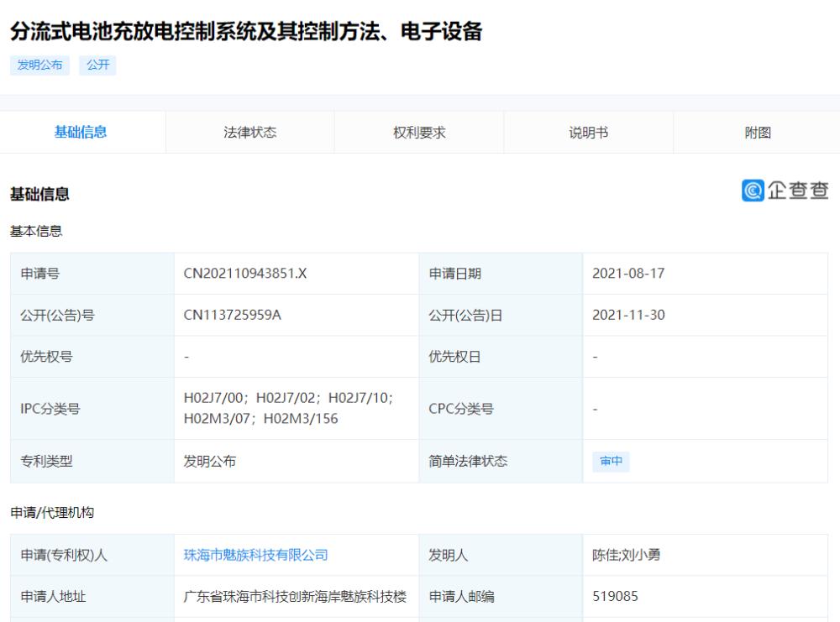Select IPC code H02M3/156

tap(301, 419)
